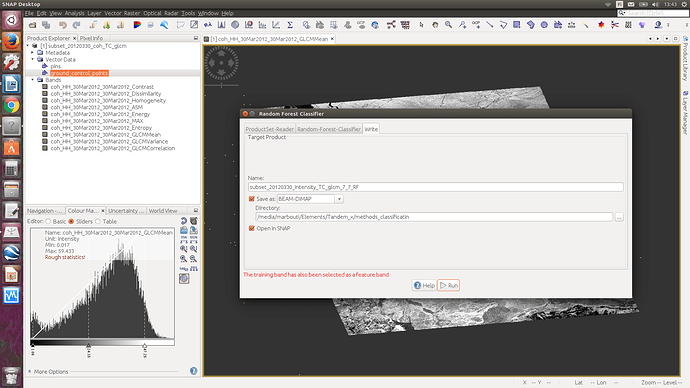Switch to the Random-Forest-Classifier tab
The height and width of the screenshot is (388, 690).
click(329, 129)
